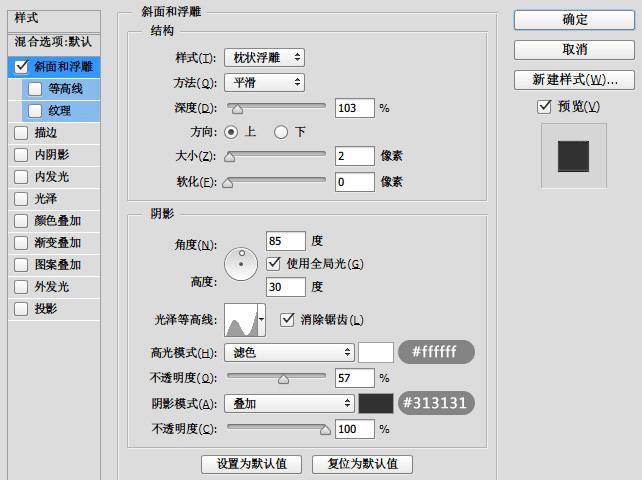Click the 设置为默认值 button

coord(251,464)
